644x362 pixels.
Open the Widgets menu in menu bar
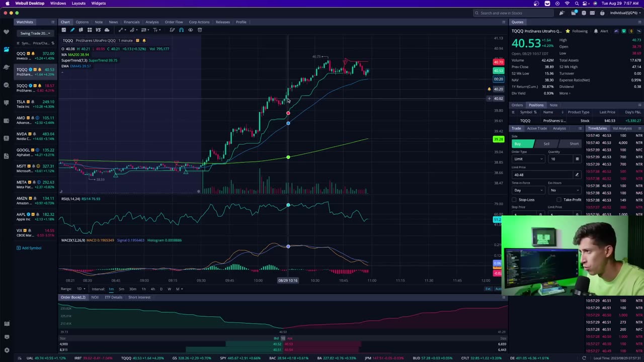pos(99,4)
